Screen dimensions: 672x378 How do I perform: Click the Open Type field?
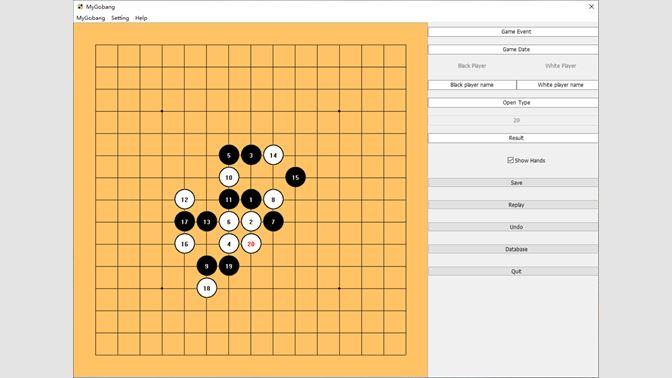(513, 102)
